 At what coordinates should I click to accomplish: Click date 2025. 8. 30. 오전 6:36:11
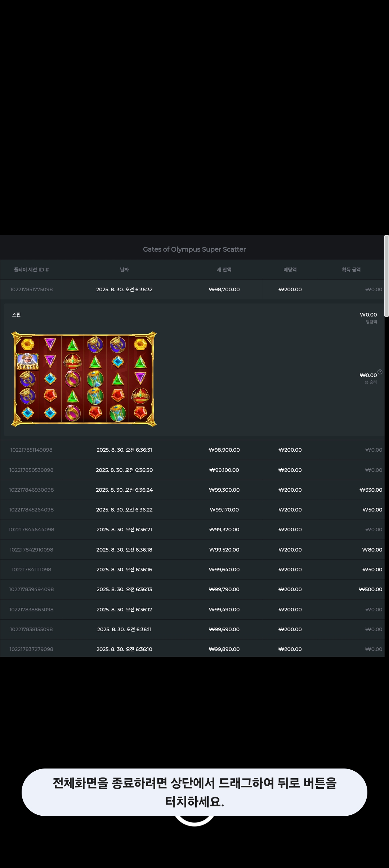coord(124,629)
